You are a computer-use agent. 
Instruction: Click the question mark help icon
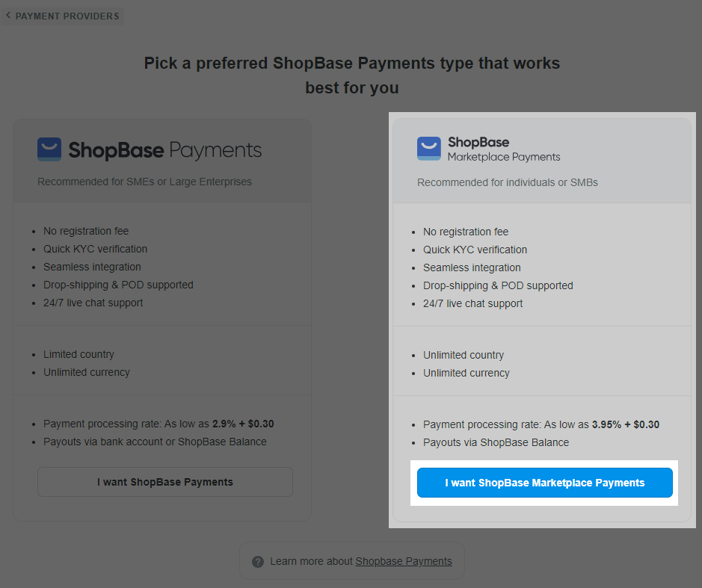coord(258,562)
